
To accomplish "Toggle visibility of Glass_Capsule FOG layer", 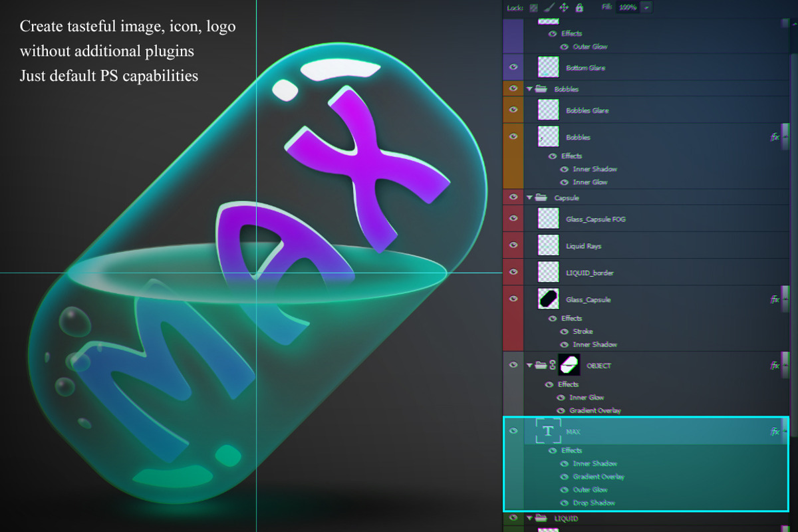I will (x=513, y=218).
